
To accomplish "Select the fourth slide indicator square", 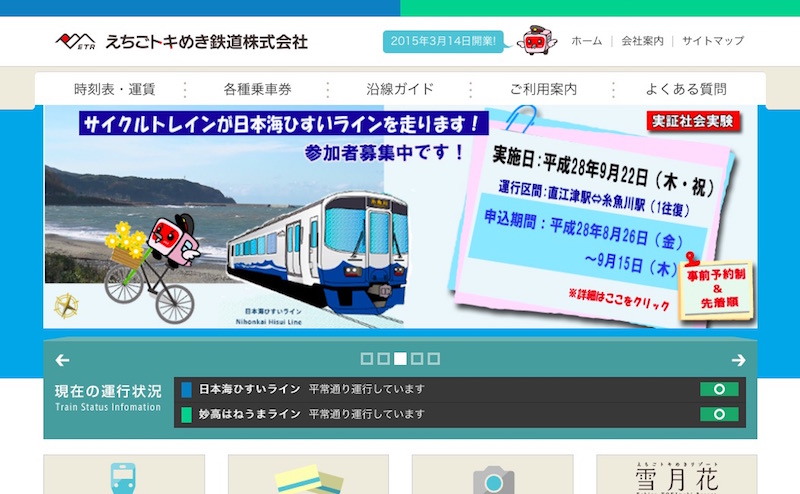I will pyautogui.click(x=417, y=359).
